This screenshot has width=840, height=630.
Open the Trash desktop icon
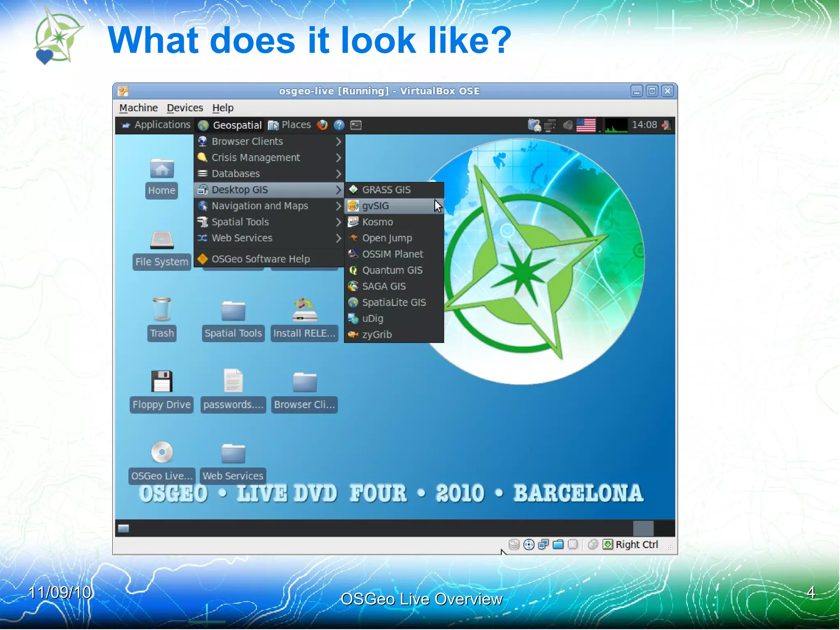[x=162, y=309]
